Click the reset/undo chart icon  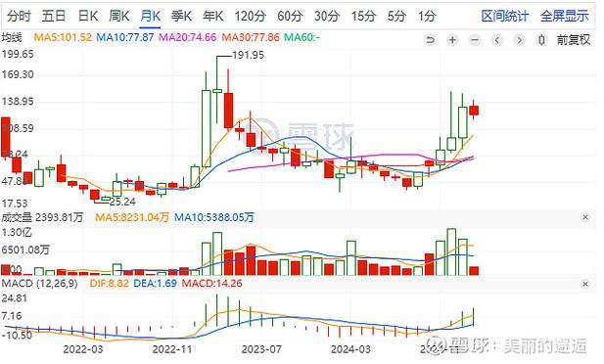430,40
